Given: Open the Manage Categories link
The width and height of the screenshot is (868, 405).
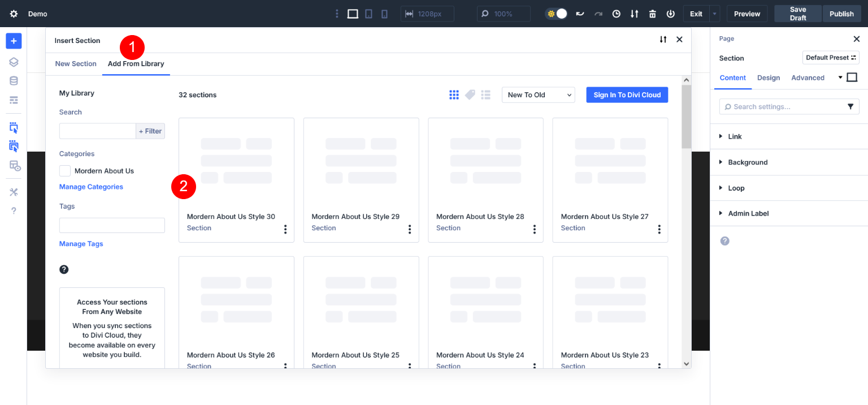Looking at the screenshot, I should [x=91, y=187].
